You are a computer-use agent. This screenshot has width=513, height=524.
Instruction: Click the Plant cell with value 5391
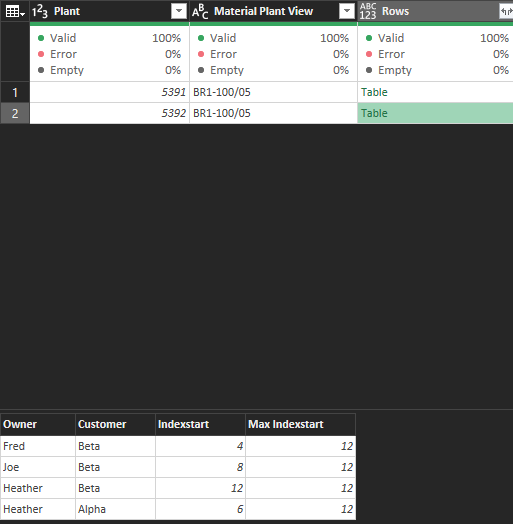(x=110, y=92)
